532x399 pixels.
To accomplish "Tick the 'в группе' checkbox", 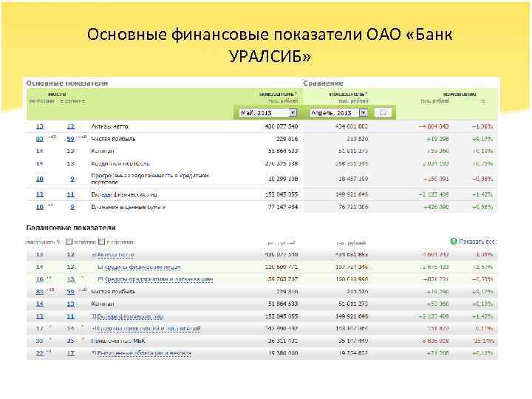I will pyautogui.click(x=69, y=242).
